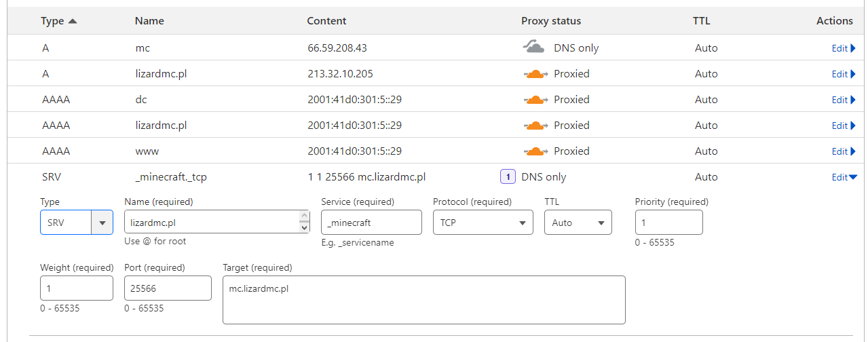Click the Port field showing 25566
868x342 pixels.
(168, 288)
